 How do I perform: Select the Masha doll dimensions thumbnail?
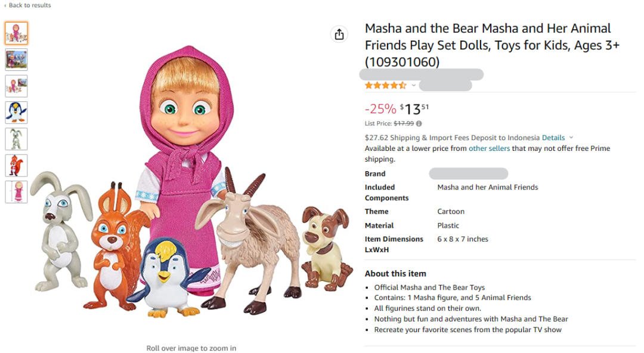(x=17, y=192)
